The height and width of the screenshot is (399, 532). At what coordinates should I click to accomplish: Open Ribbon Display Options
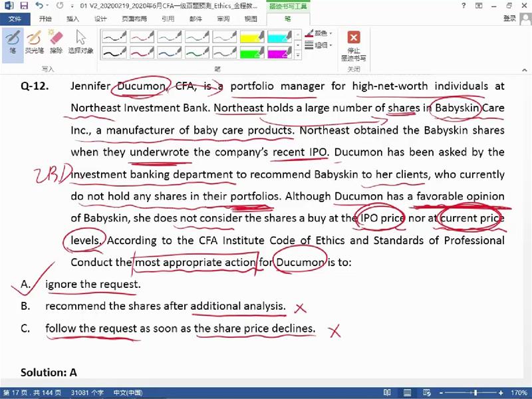tap(479, 6)
